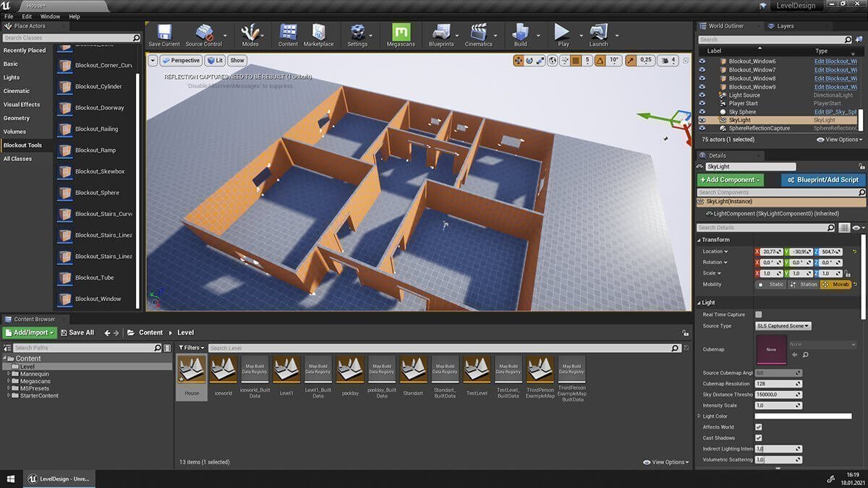Click the Save Current toolbar icon
Image resolution: width=868 pixels, height=488 pixels.
pos(164,33)
